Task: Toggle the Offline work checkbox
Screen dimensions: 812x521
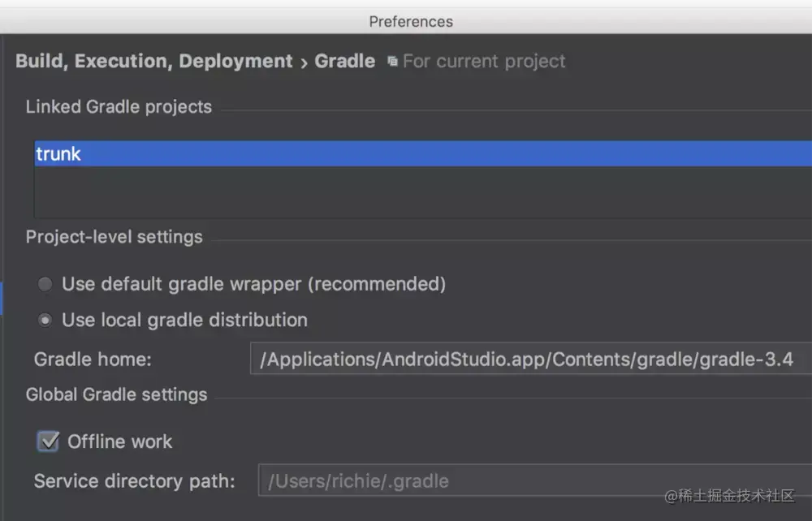Action: pos(49,441)
